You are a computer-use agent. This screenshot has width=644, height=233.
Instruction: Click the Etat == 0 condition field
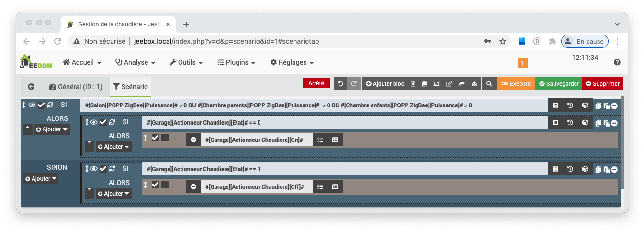coord(345,123)
